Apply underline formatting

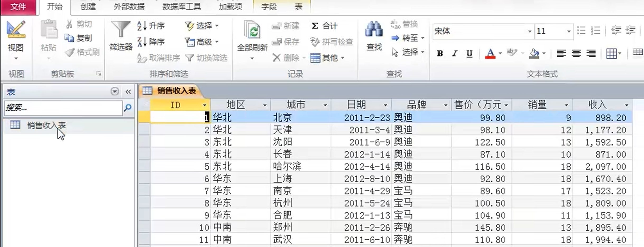[x=469, y=54]
